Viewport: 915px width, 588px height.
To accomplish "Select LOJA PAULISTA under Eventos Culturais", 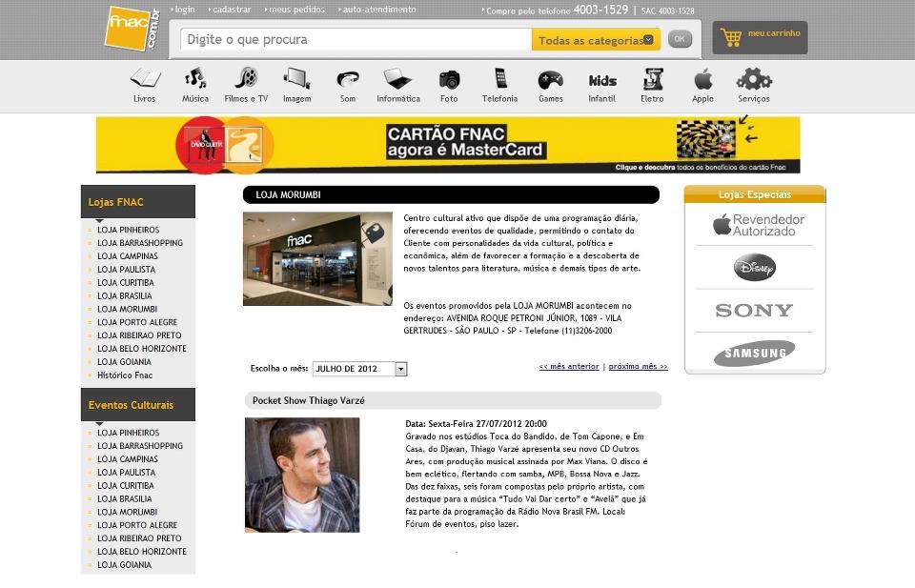I will 127,473.
